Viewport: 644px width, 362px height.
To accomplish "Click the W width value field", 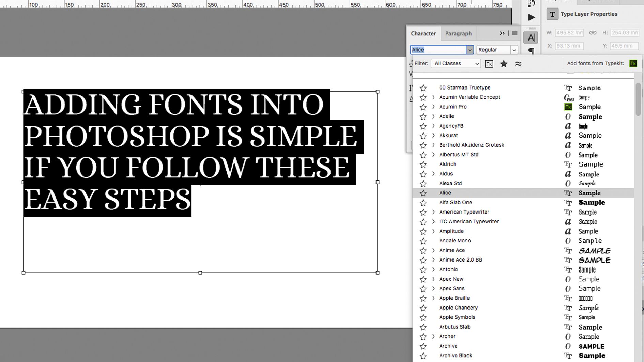I will pos(568,33).
